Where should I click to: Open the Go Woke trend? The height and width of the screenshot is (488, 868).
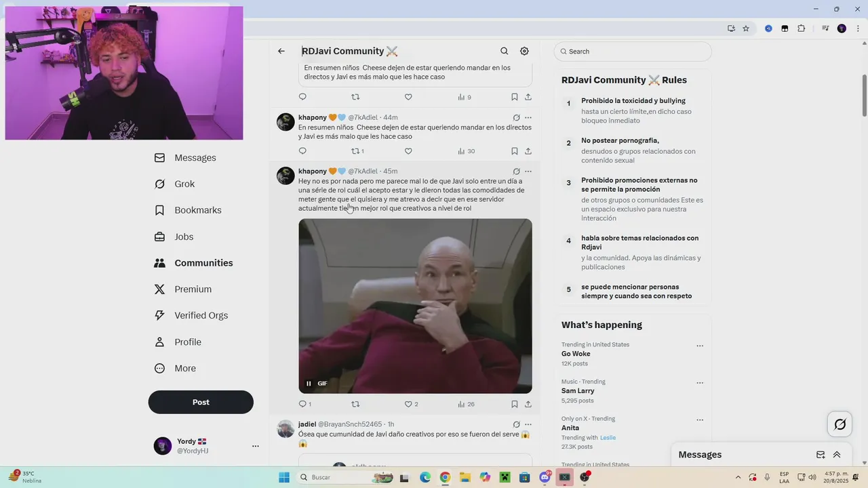pyautogui.click(x=576, y=354)
